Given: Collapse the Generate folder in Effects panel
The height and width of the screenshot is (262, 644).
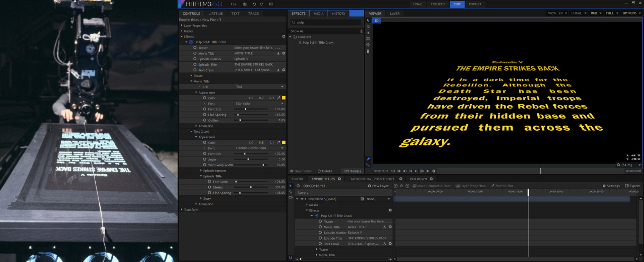Looking at the screenshot, I should 290,37.
